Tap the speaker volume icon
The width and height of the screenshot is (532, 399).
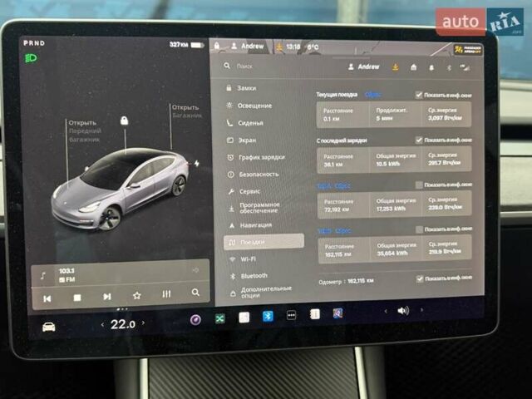(403, 311)
